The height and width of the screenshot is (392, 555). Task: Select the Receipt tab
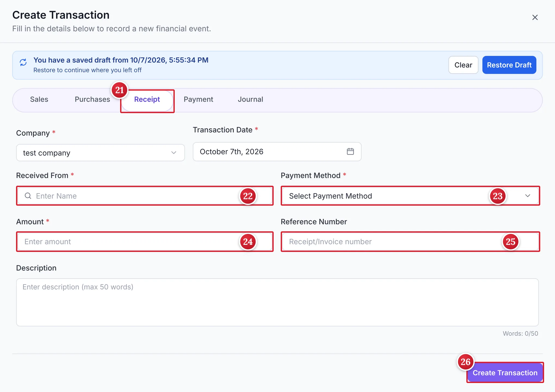(x=147, y=100)
